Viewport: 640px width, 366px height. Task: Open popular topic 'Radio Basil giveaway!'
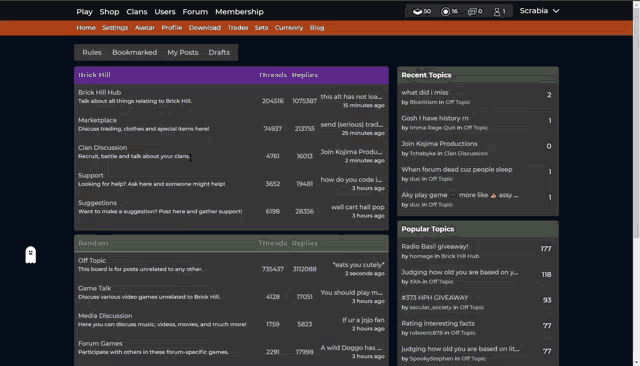click(435, 246)
